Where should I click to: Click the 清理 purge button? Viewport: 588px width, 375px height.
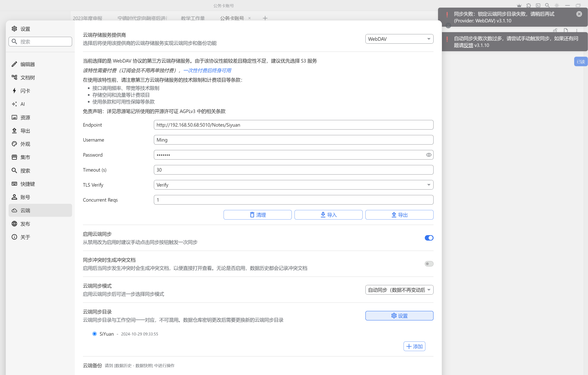click(257, 215)
